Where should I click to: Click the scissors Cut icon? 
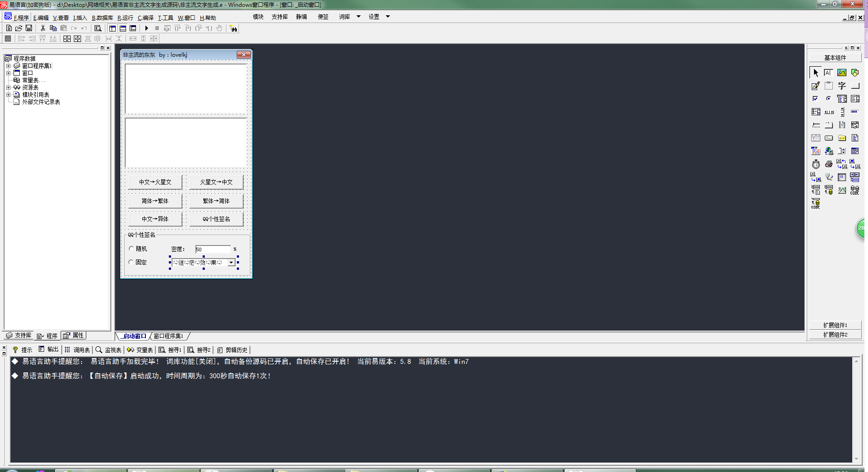pos(43,28)
